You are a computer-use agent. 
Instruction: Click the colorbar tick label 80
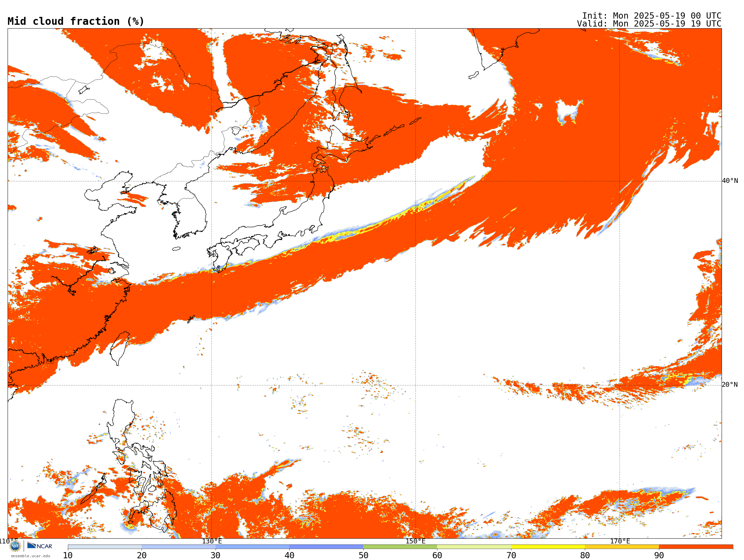coord(585,555)
